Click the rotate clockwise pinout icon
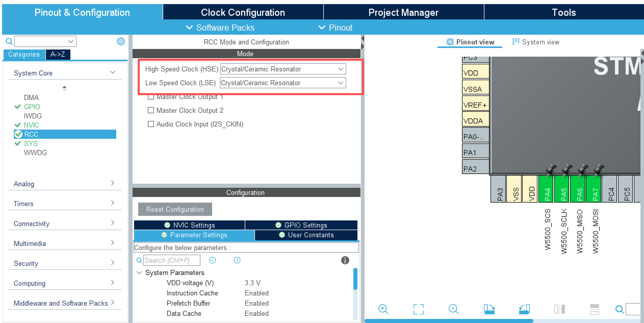The image size is (644, 323). pos(489,309)
